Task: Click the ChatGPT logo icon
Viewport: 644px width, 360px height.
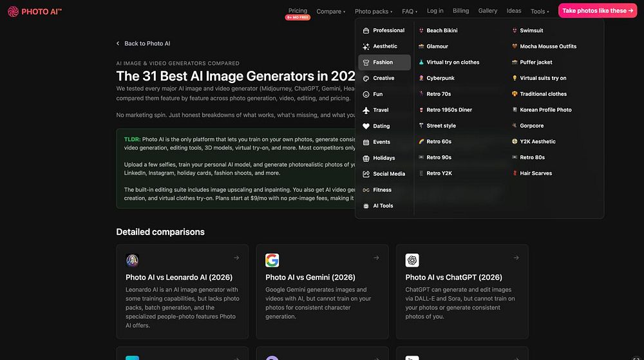Action: pyautogui.click(x=412, y=260)
